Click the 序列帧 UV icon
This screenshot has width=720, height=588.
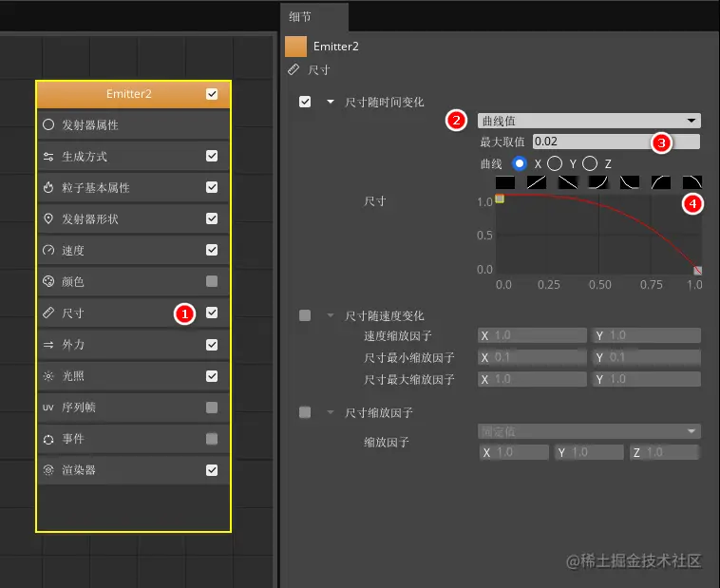48,408
